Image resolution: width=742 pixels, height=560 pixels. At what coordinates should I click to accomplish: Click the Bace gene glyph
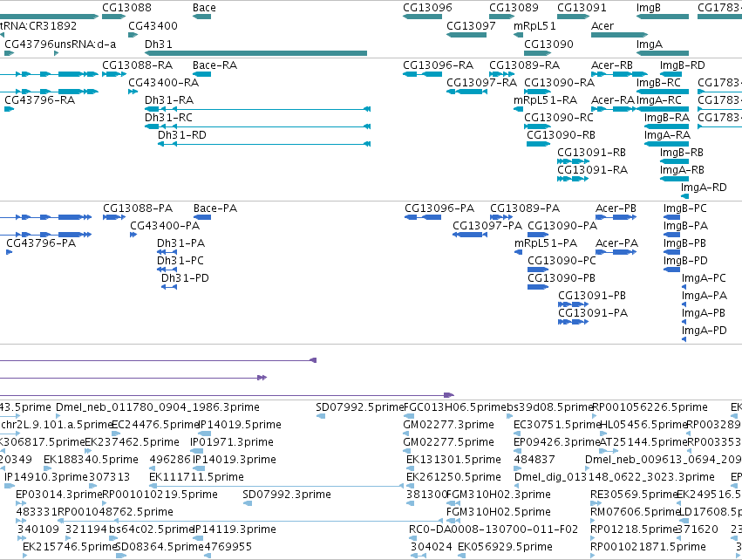(x=202, y=17)
